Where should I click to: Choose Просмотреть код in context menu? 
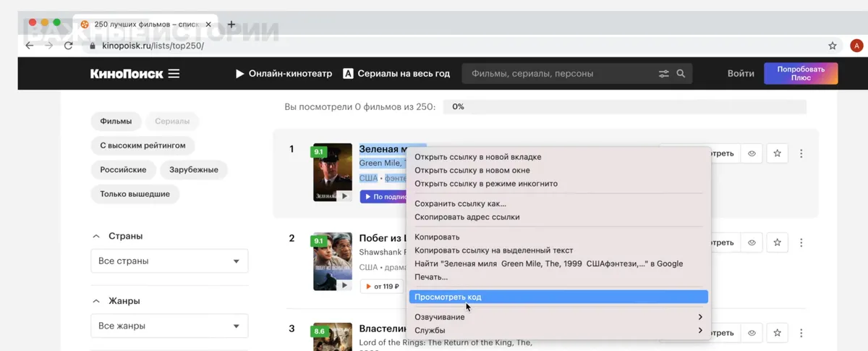pyautogui.click(x=559, y=297)
